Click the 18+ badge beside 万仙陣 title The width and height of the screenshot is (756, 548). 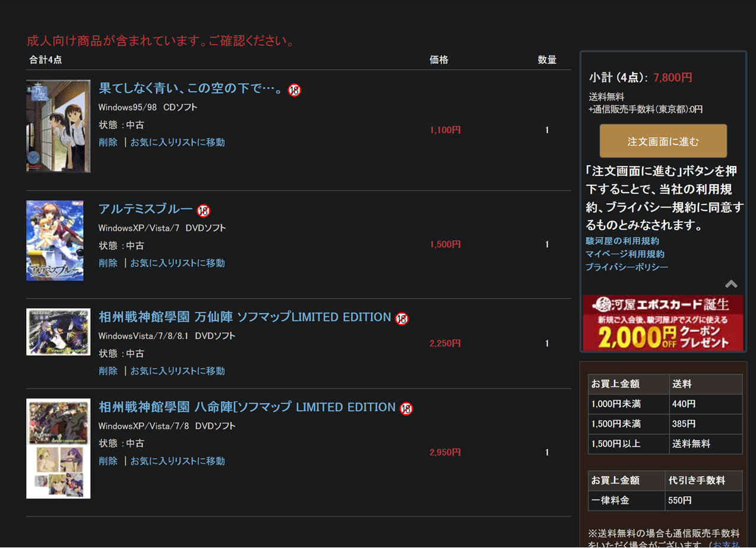coord(402,319)
